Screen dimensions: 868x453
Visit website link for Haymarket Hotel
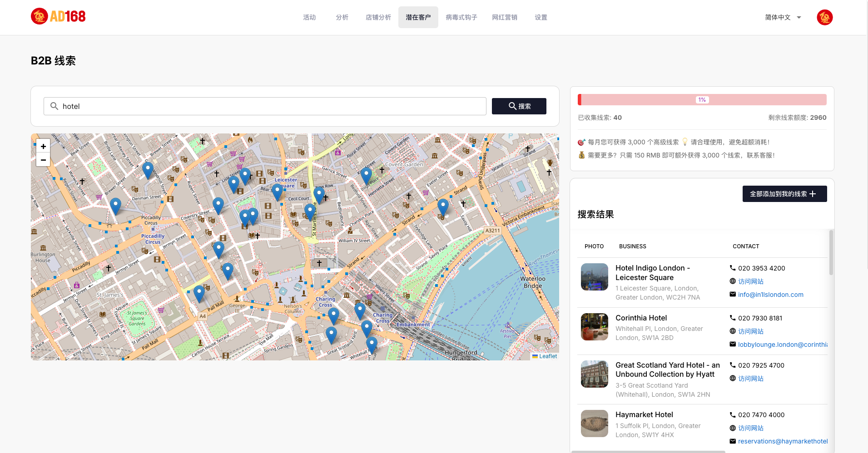750,428
